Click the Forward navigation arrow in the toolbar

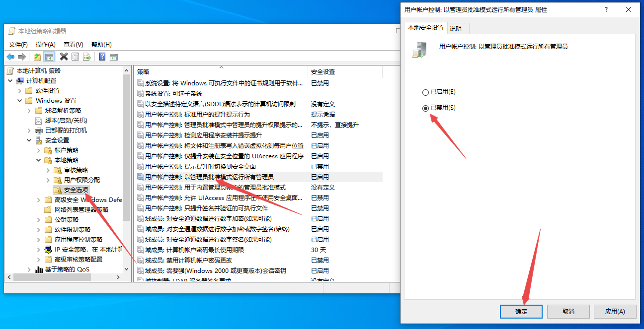(x=21, y=57)
